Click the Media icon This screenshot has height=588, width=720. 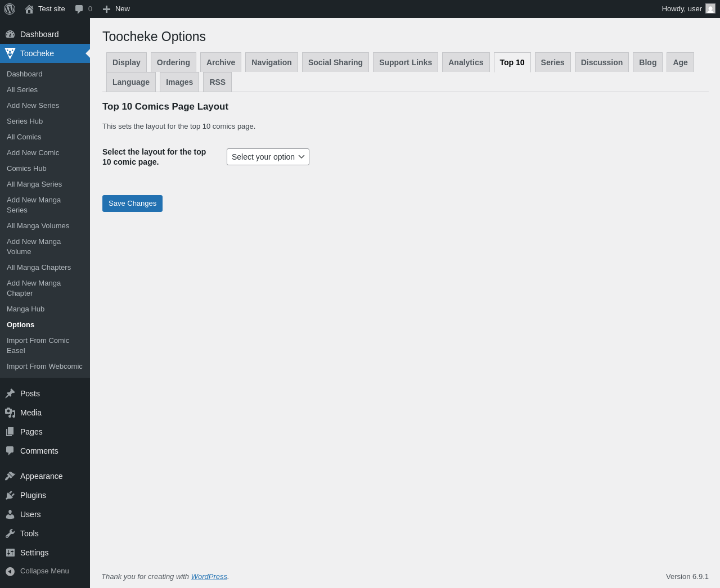click(10, 413)
